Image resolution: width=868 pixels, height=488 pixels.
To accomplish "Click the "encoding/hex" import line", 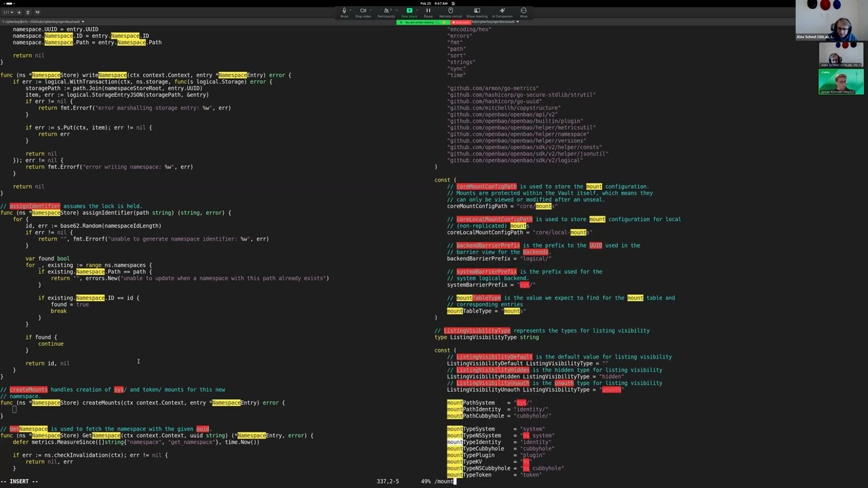I will click(469, 29).
